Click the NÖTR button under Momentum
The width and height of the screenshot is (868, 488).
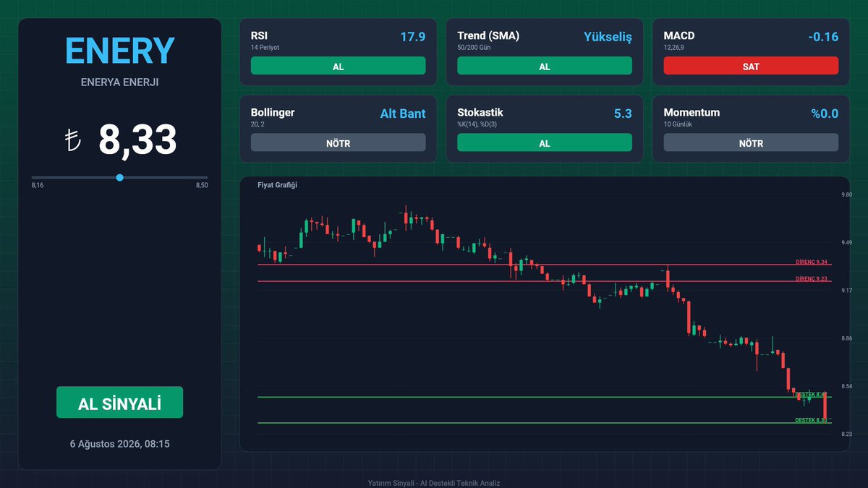[x=751, y=143]
